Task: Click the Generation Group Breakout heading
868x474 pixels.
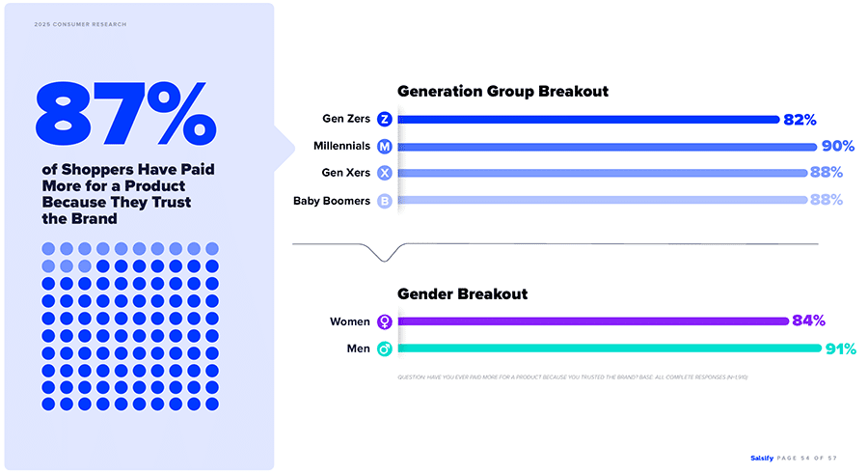Action: click(502, 92)
